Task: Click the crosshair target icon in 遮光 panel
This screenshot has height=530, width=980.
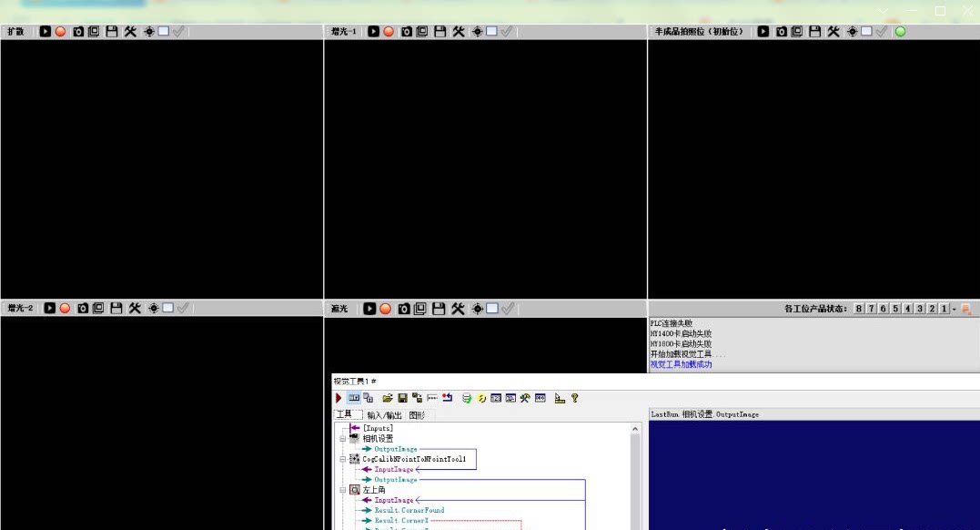Action: coord(478,309)
